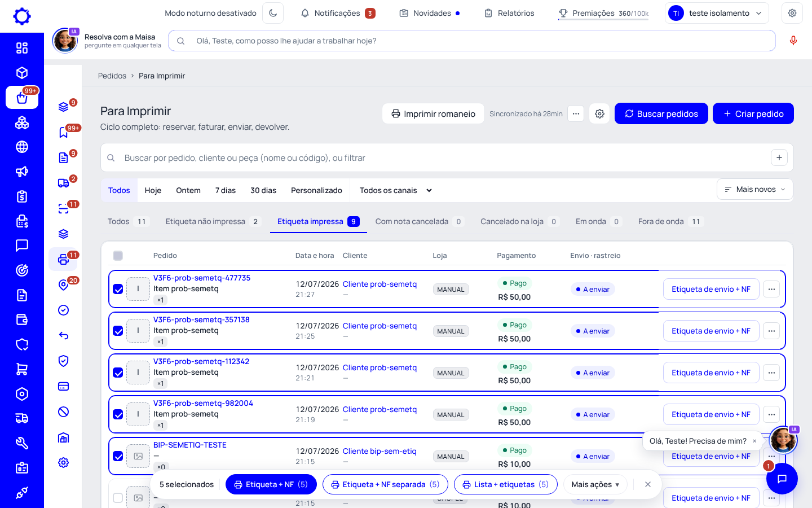This screenshot has height=508, width=812.
Task: Open the globe icon in the blue sidebar
Action: [x=22, y=147]
